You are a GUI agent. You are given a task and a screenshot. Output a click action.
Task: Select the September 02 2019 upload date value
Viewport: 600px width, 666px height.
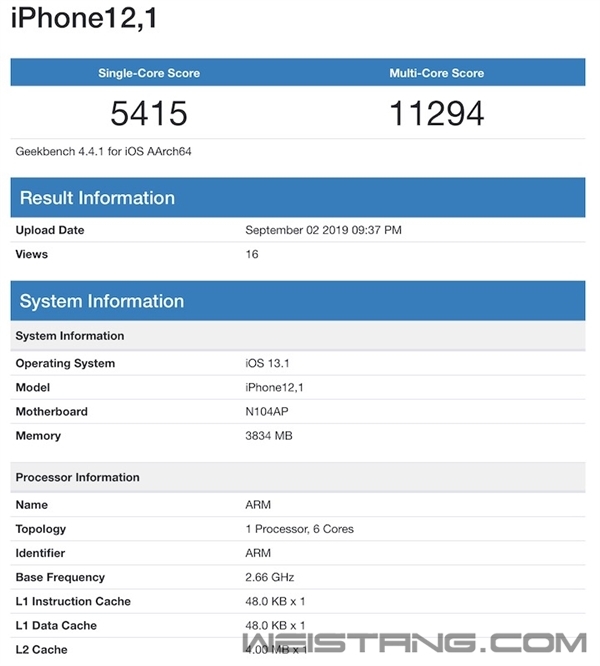[x=324, y=230]
